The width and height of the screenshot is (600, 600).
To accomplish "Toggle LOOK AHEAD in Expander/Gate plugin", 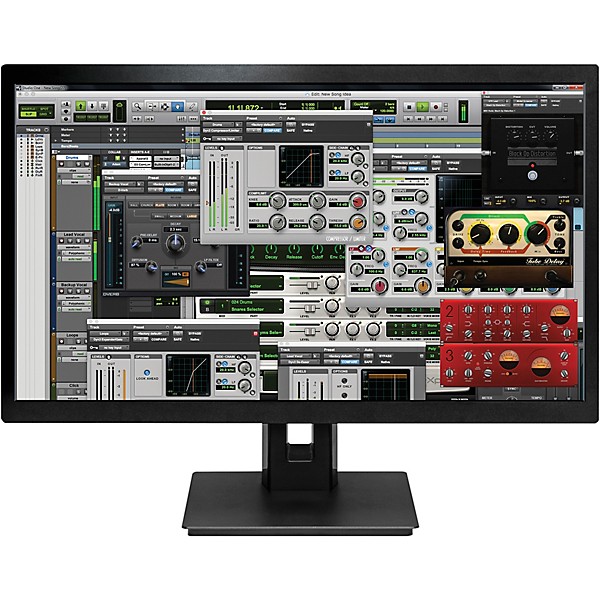I will pos(147,372).
